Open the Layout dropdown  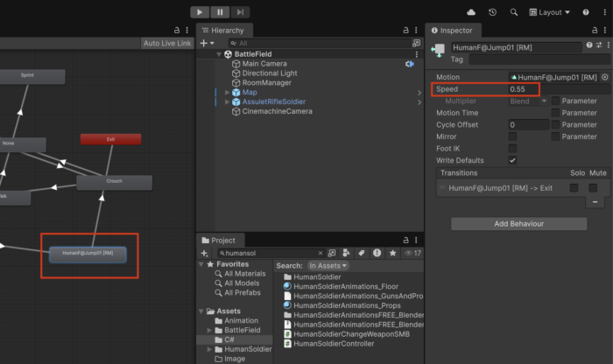click(556, 12)
